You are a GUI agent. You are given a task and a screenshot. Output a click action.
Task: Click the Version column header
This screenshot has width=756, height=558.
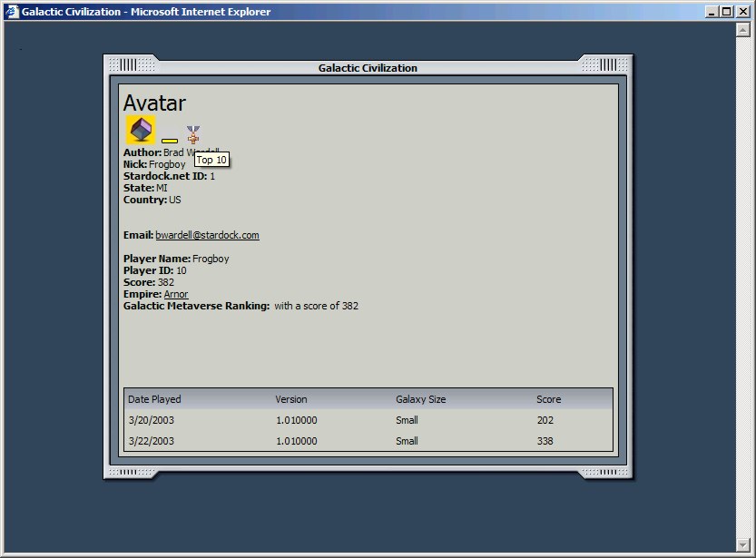291,399
